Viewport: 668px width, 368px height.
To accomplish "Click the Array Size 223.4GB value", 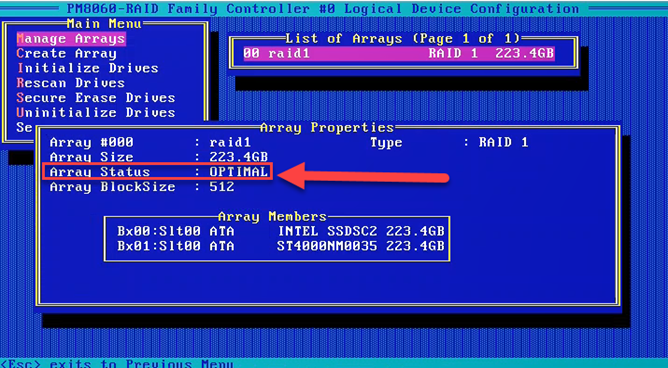I will pyautogui.click(x=239, y=157).
